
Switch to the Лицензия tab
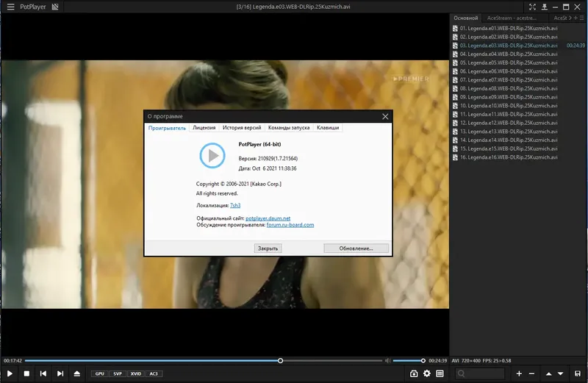click(204, 127)
